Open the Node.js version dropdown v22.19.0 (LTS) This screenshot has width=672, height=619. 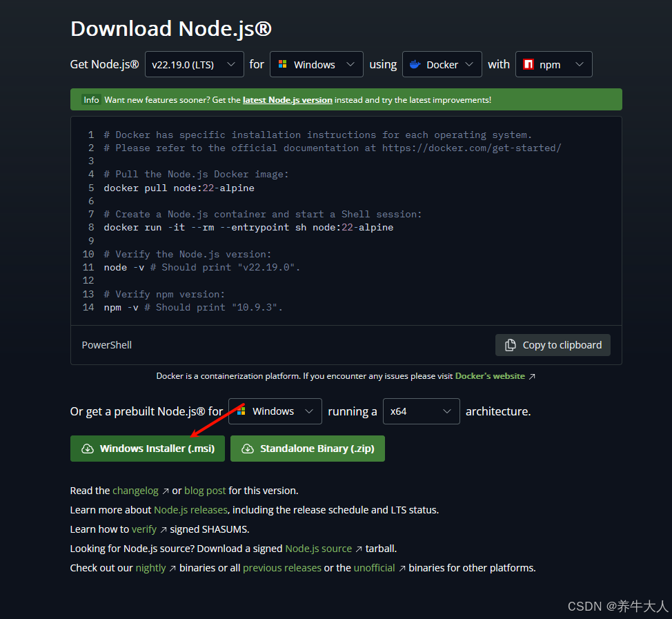pyautogui.click(x=194, y=64)
